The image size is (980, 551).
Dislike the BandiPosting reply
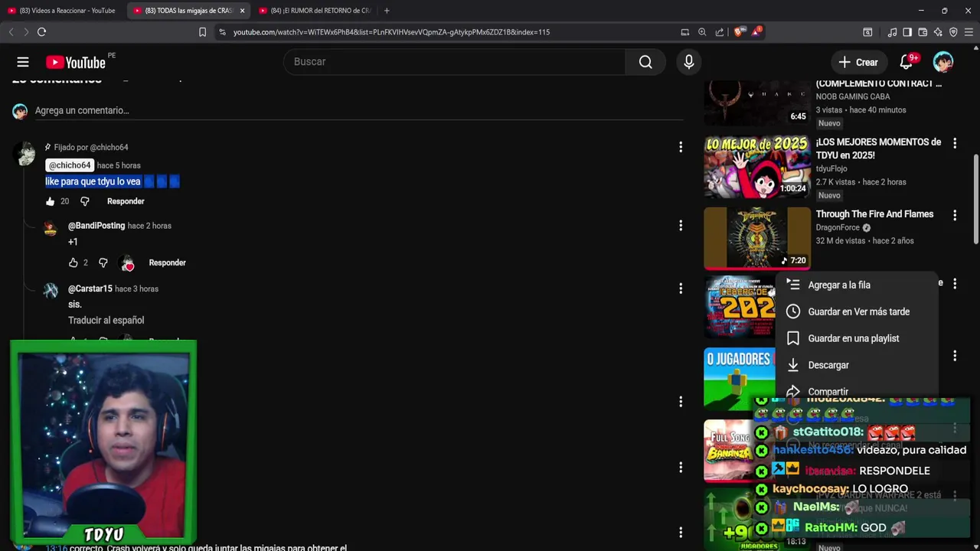[103, 262]
